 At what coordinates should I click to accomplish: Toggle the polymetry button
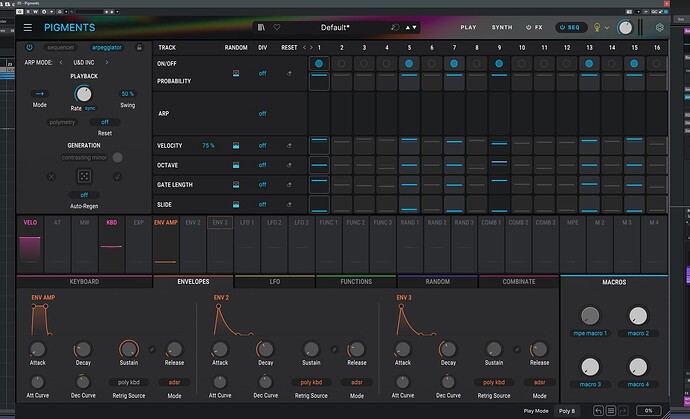(x=62, y=122)
